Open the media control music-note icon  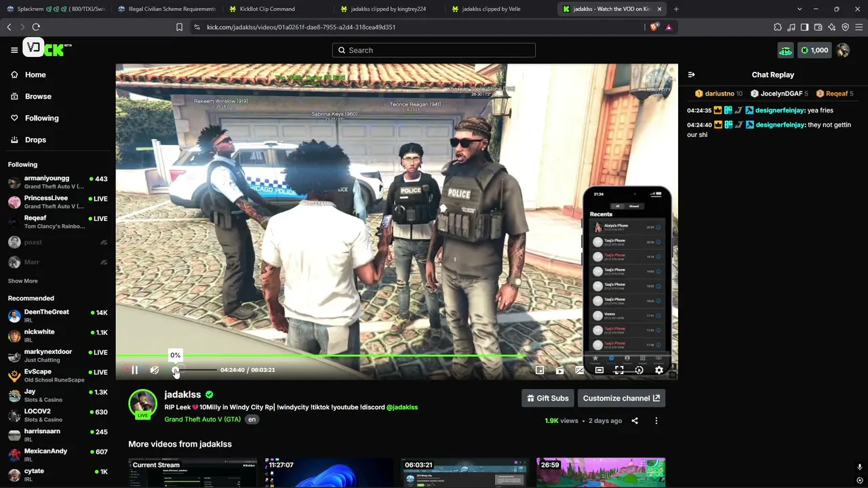(791, 27)
